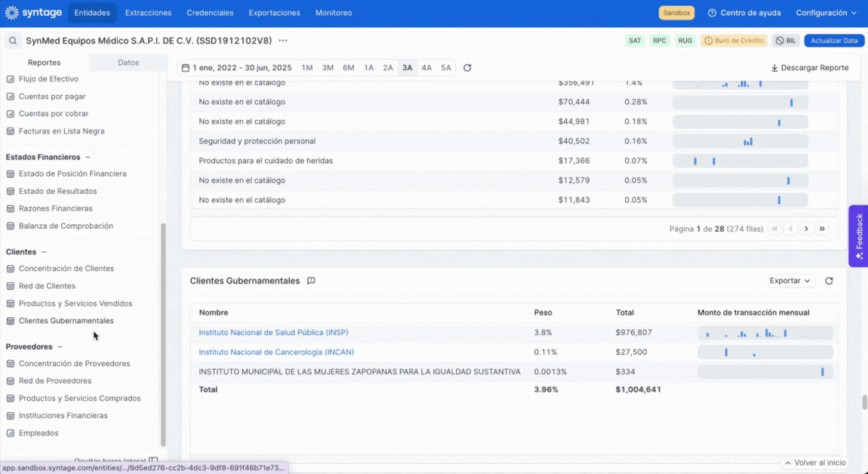
Task: Collapse the Proveedores sidebar section
Action: tap(60, 346)
